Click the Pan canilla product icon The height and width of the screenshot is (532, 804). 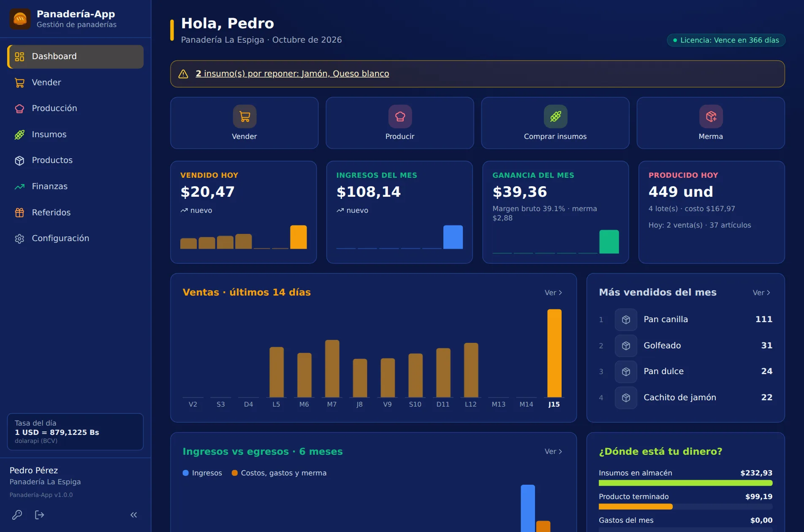pos(626,320)
